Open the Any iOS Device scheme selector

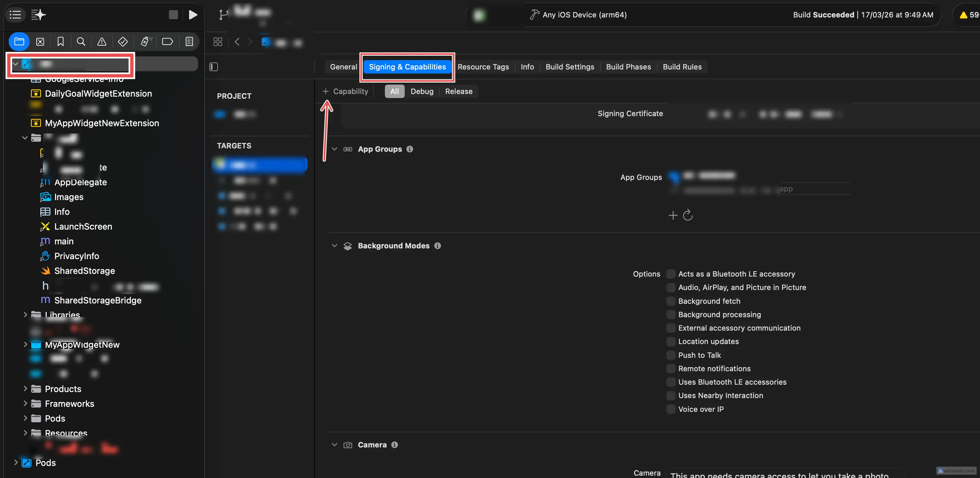point(585,14)
